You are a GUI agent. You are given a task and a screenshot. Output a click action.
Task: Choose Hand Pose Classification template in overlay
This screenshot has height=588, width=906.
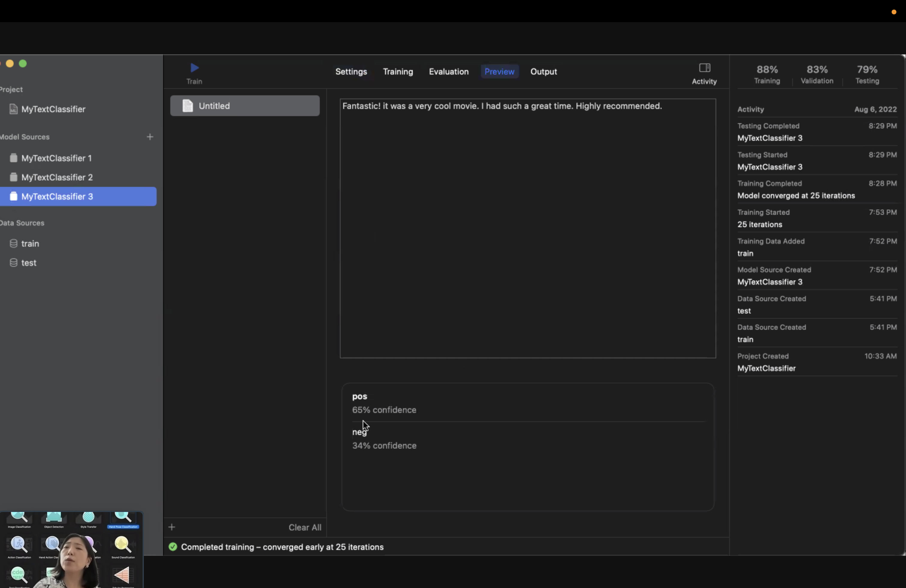click(x=123, y=520)
